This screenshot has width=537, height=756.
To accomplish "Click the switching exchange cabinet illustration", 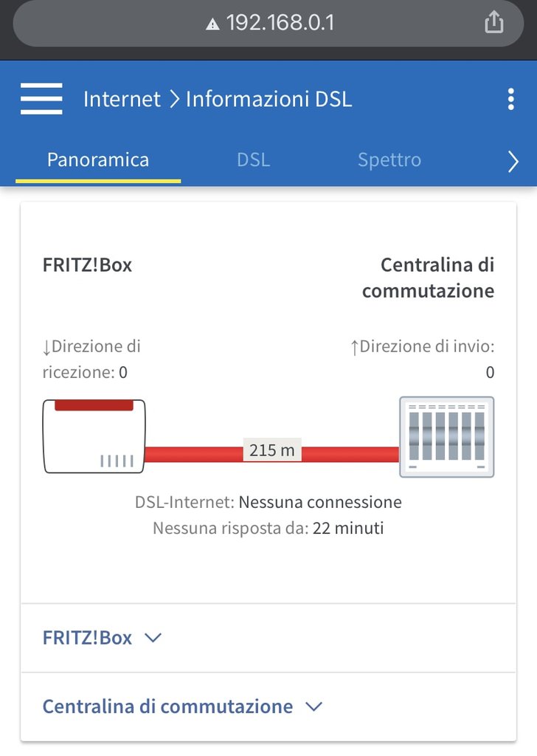I will pos(447,437).
